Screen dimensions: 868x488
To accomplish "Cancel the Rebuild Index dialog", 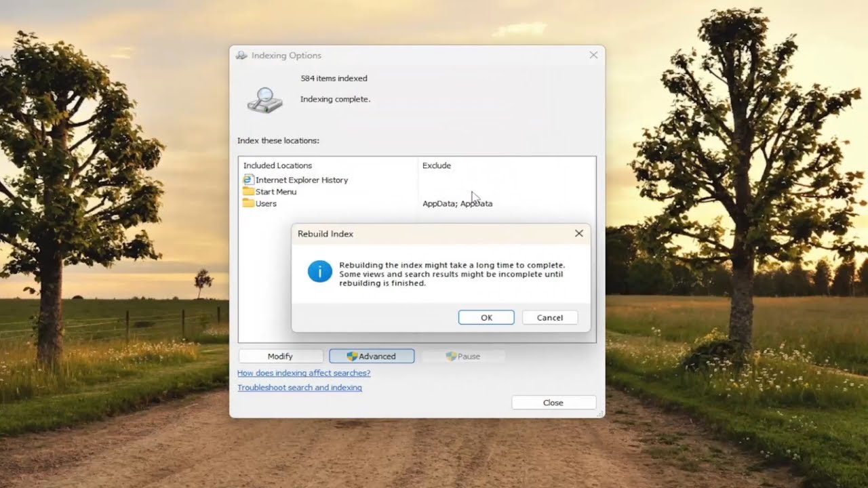I will (549, 317).
